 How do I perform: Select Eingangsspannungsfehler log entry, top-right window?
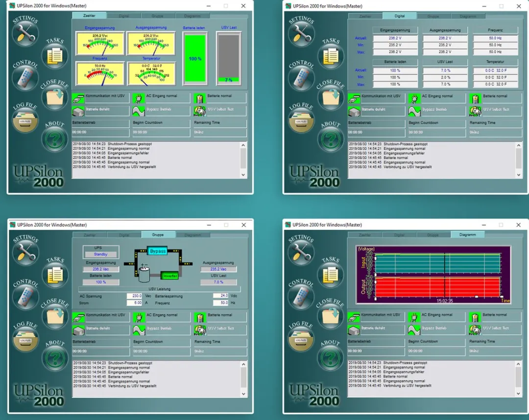click(386, 153)
